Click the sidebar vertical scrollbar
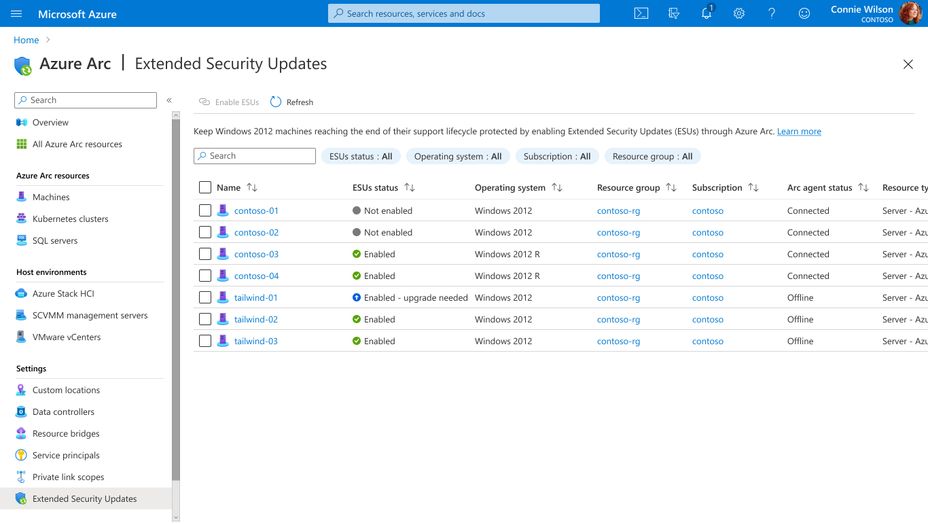Image resolution: width=928 pixels, height=524 pixels. [176, 299]
